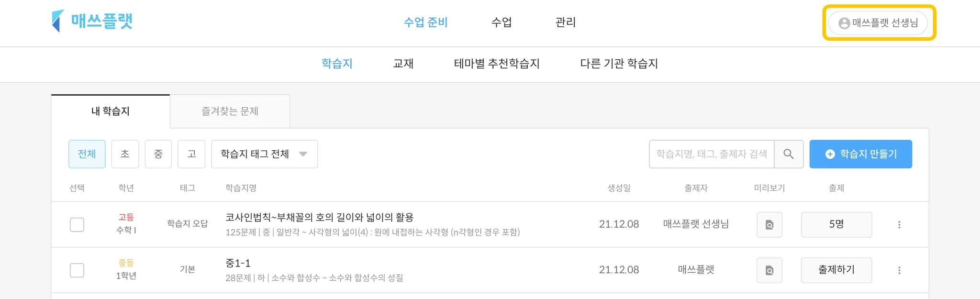Click the 학습지 만들기 button

[x=860, y=154]
